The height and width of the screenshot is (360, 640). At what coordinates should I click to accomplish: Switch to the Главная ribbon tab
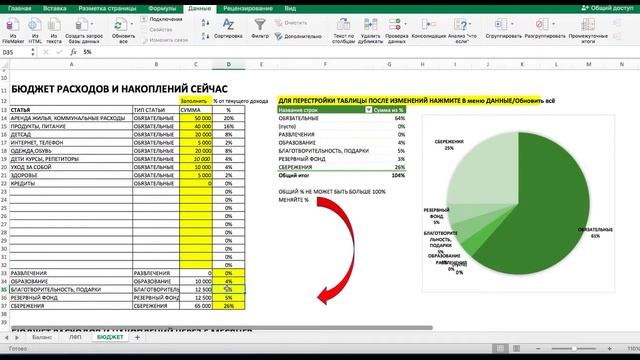[20, 8]
